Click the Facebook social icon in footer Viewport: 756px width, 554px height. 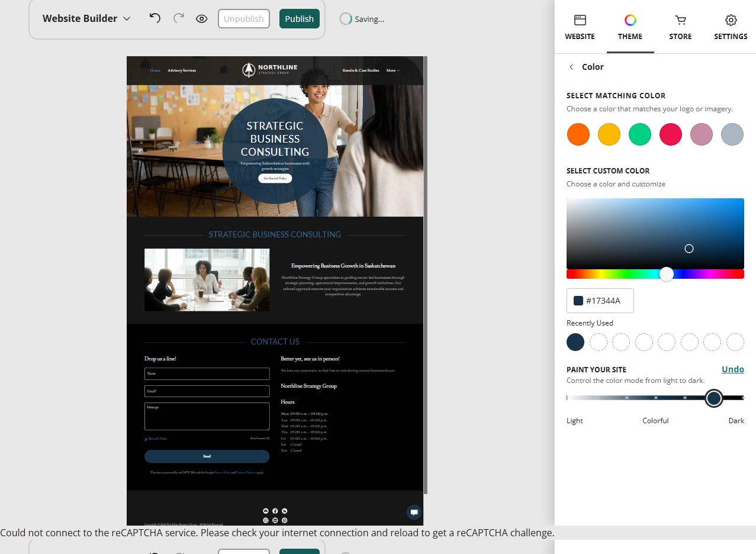click(275, 511)
